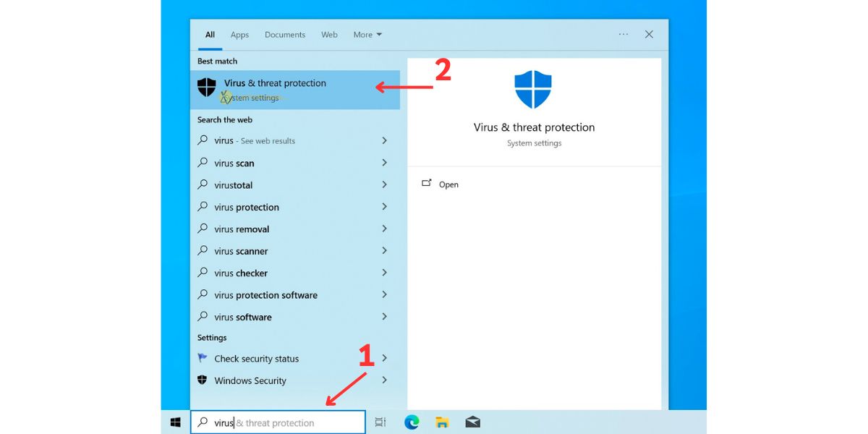Click the shield icon beside Windows Security
This screenshot has height=434, width=868.
203,380
